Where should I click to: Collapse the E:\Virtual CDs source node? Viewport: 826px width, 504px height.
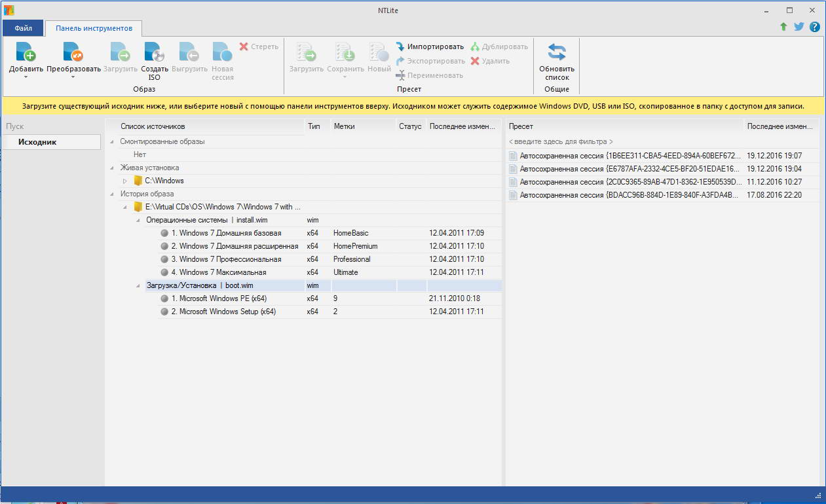pos(125,207)
